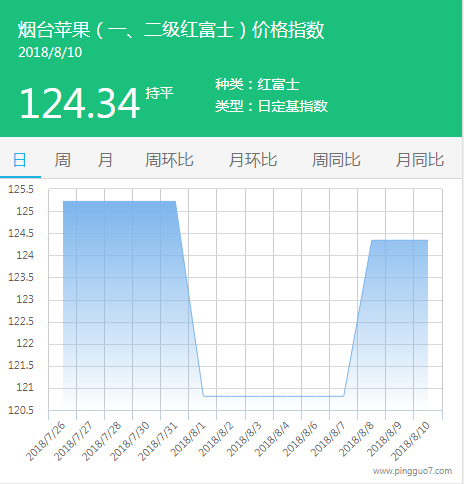Show the 周环比 tab

tap(169, 160)
